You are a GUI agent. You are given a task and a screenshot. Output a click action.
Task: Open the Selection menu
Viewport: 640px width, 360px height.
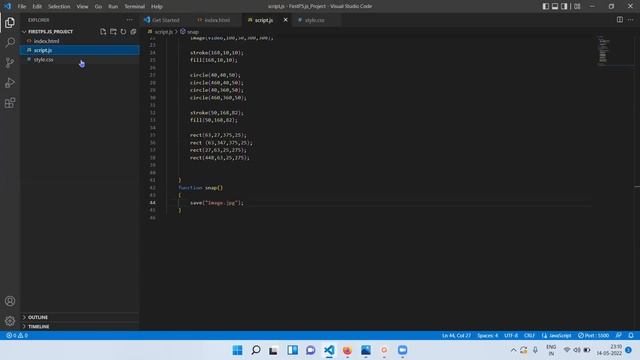(x=59, y=7)
